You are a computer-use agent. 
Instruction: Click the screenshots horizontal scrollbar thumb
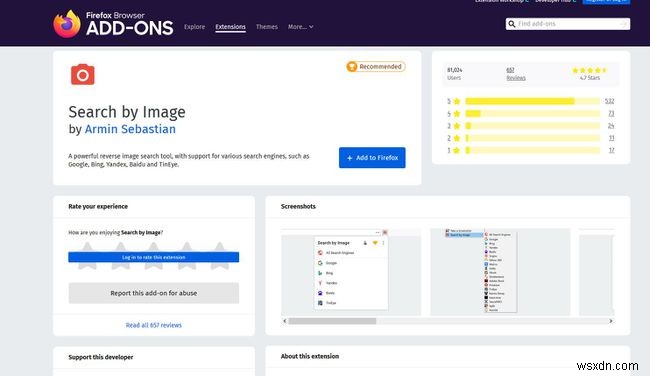pyautogui.click(x=332, y=321)
